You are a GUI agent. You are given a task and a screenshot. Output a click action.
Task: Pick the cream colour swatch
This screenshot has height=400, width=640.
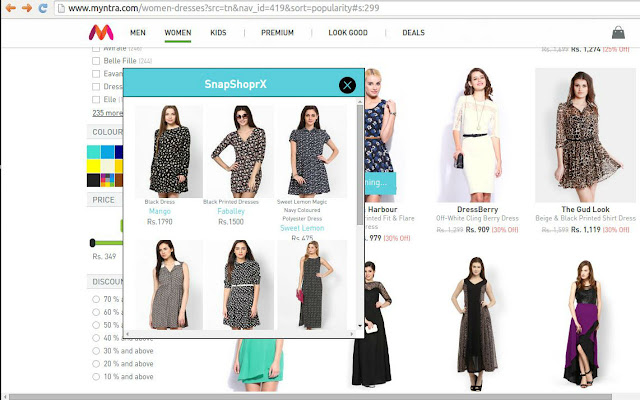point(108,166)
